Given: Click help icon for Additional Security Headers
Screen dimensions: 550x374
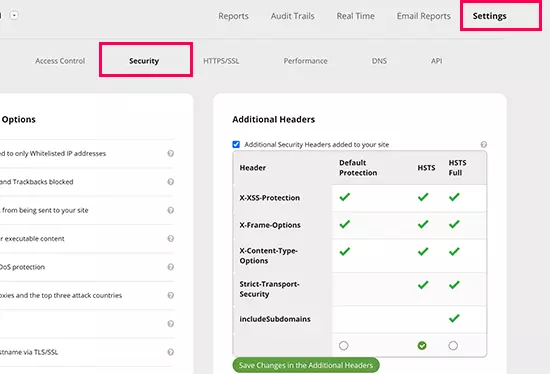Looking at the screenshot, I should pos(483,145).
